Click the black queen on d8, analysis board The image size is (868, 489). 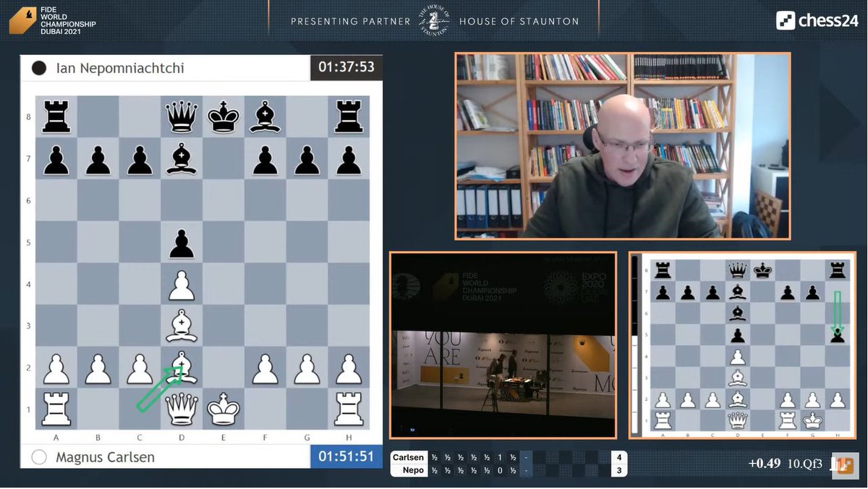click(738, 271)
